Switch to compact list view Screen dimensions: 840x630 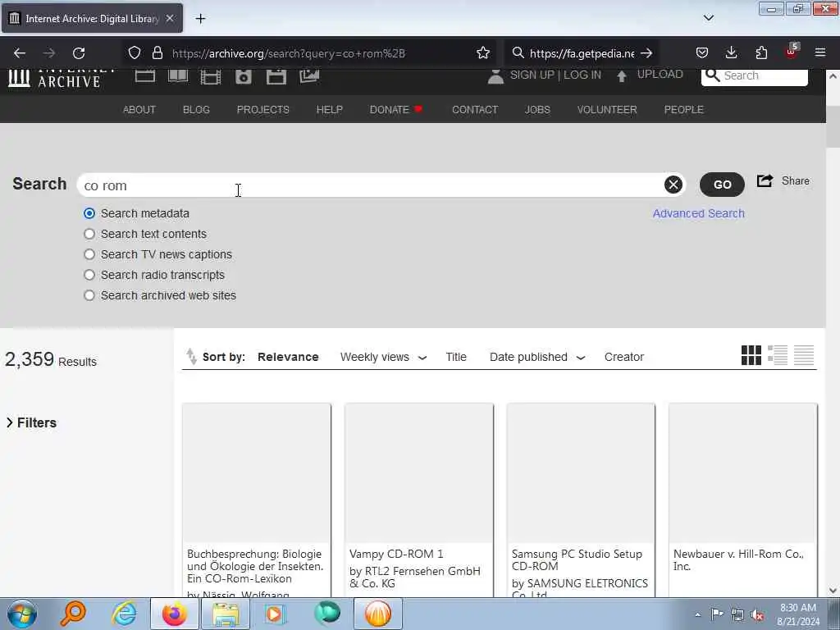[x=804, y=354]
